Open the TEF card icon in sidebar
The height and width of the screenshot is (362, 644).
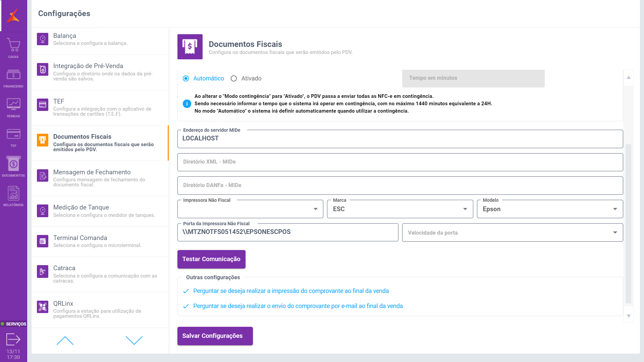(x=13, y=134)
